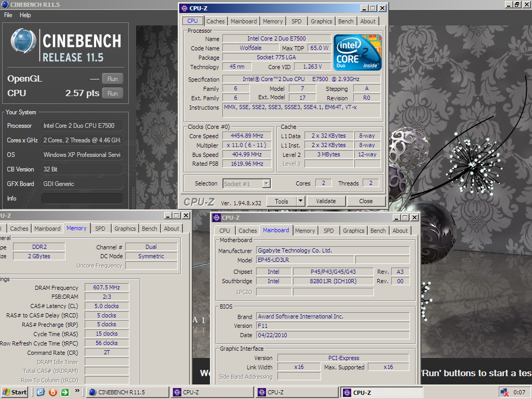
Task: Close the Memory CPU-Z window
Action: 186,216
